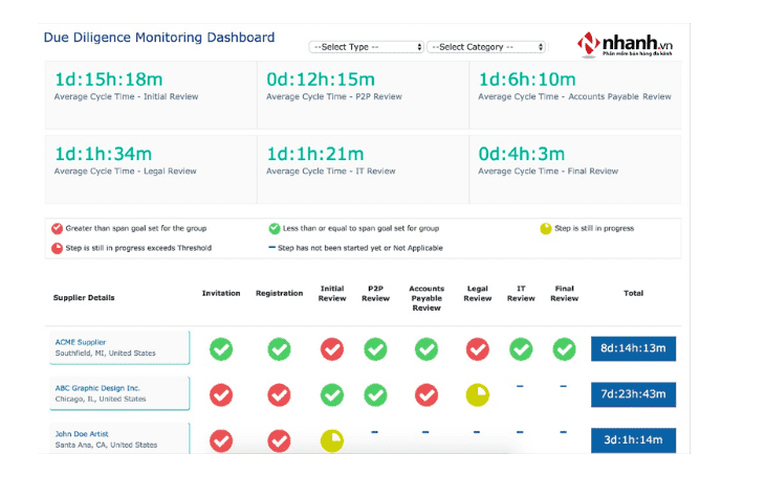
Task: Click the green check legend icon for 'Less than or equal'
Action: (274, 228)
